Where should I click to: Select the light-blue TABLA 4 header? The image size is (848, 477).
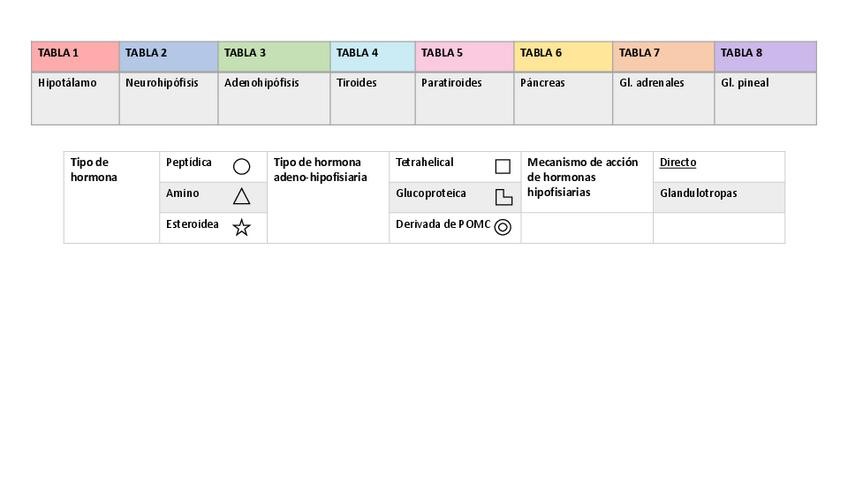(x=372, y=56)
